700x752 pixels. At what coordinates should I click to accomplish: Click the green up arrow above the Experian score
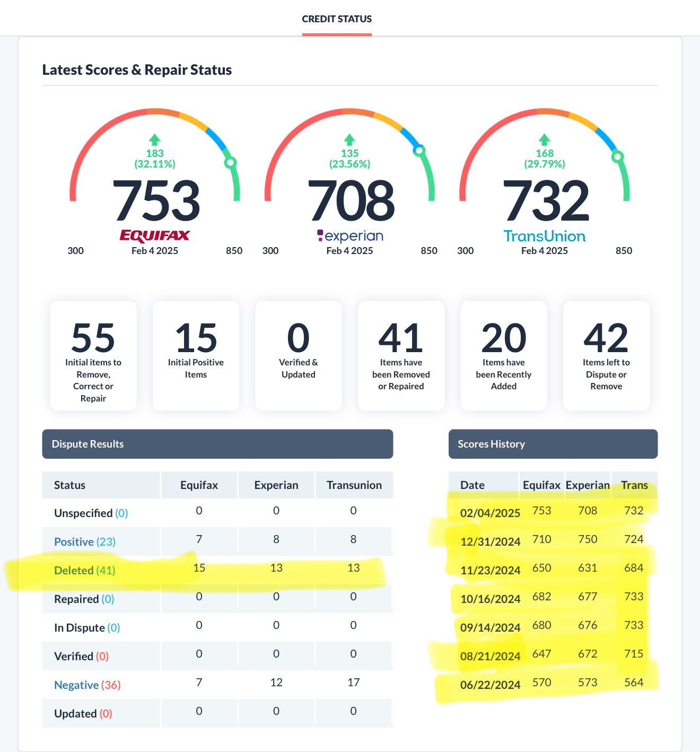349,140
